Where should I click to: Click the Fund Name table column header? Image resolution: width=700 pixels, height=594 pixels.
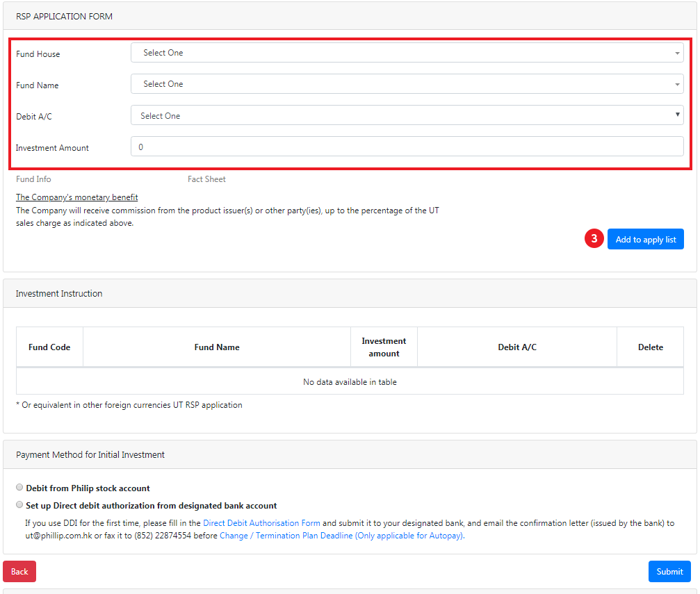click(217, 347)
